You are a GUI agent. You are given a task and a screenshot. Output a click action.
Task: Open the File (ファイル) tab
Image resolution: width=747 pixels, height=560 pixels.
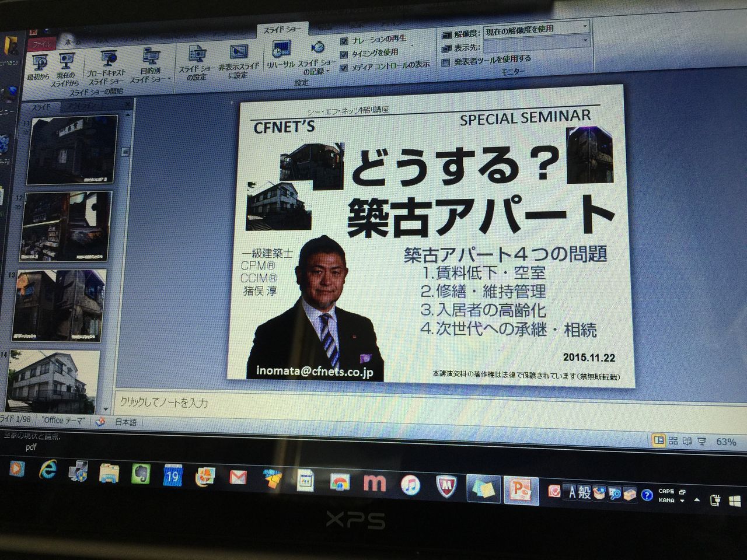43,44
